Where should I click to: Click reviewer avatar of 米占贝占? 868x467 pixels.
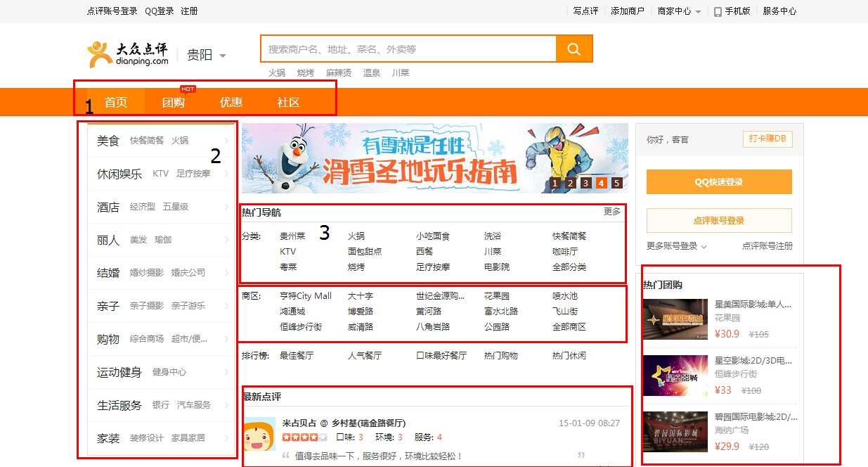[259, 434]
